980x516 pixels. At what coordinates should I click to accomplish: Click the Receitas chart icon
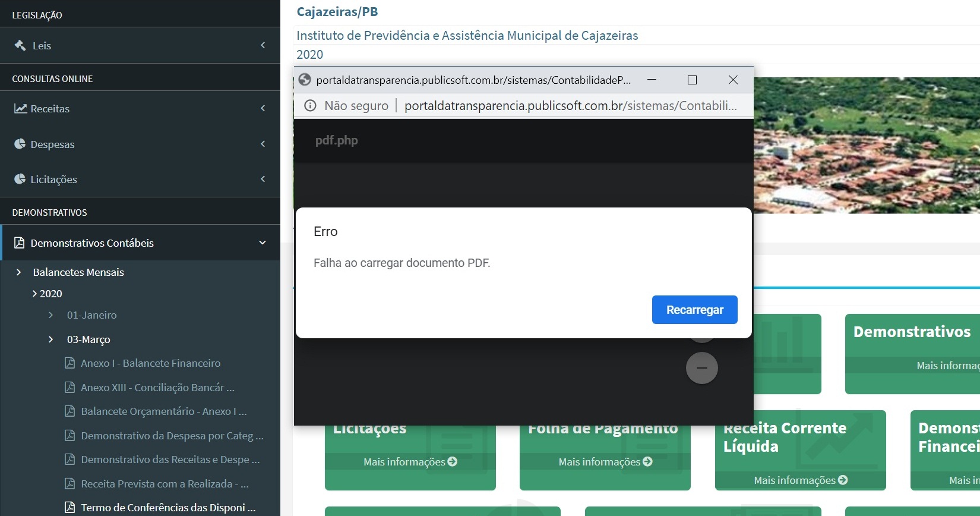[x=20, y=108]
